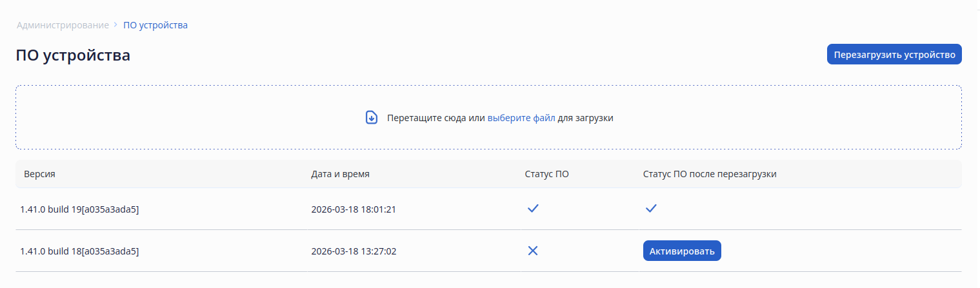The image size is (980, 288).
Task: Click the breadcrumb chevron separator
Action: coord(115,25)
